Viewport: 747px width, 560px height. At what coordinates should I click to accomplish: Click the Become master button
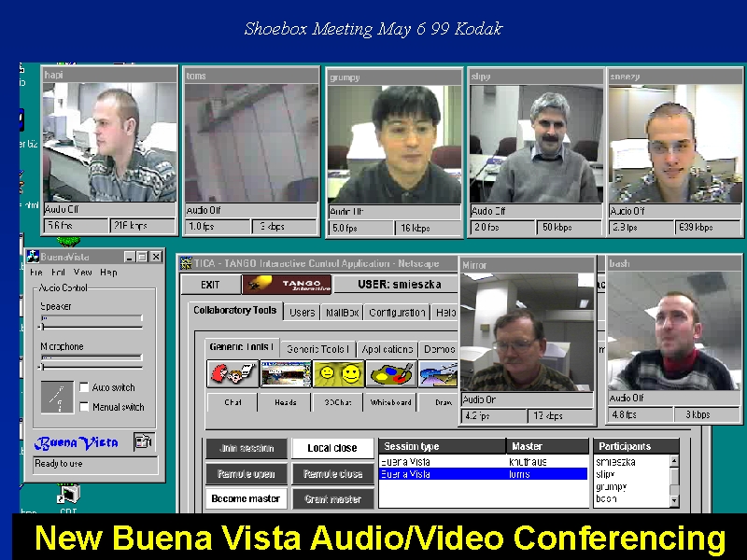[246, 498]
